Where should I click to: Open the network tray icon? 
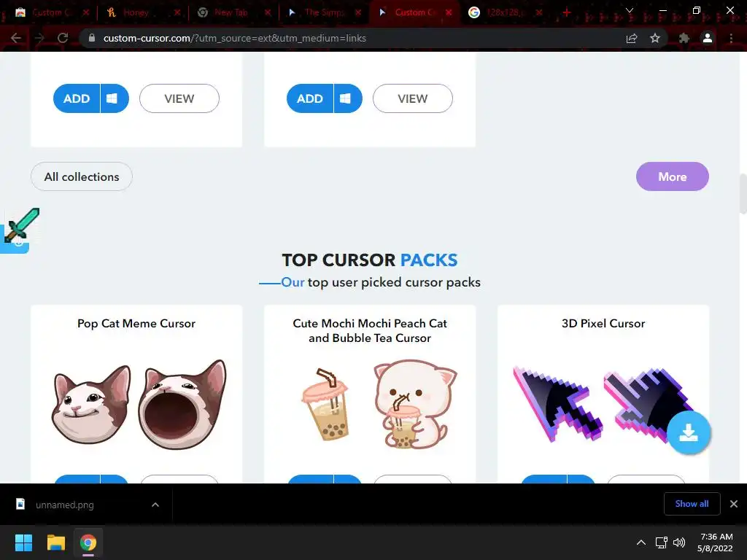click(x=661, y=542)
